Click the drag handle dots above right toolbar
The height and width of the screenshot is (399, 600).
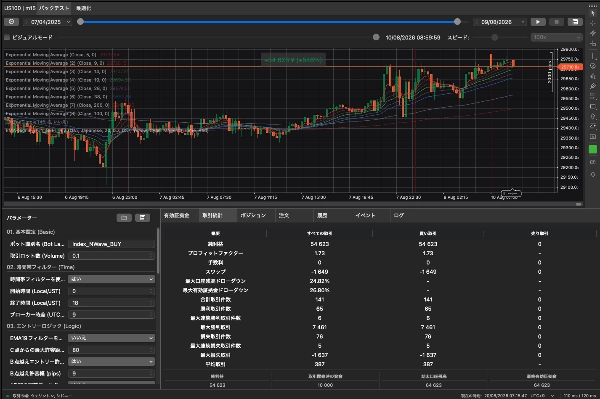point(593,5)
